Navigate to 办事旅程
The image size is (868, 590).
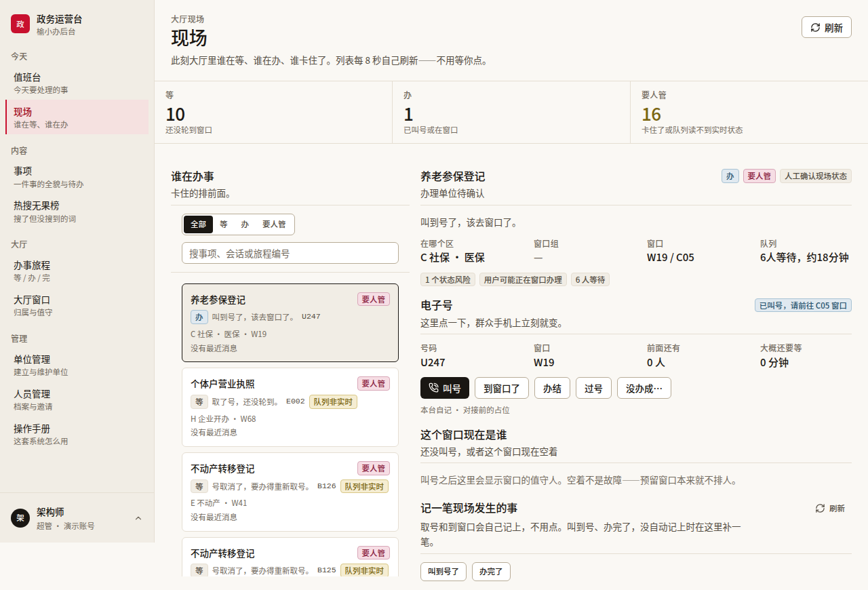pos(77,271)
